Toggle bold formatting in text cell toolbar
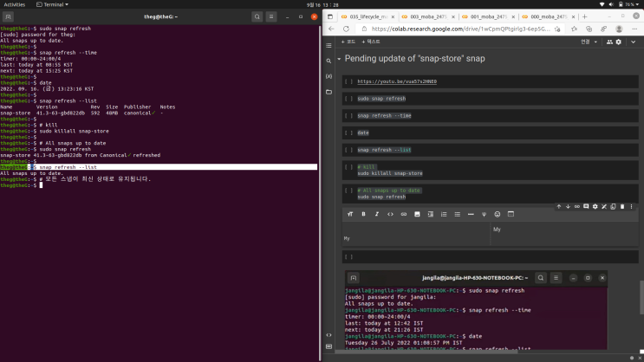 (363, 214)
